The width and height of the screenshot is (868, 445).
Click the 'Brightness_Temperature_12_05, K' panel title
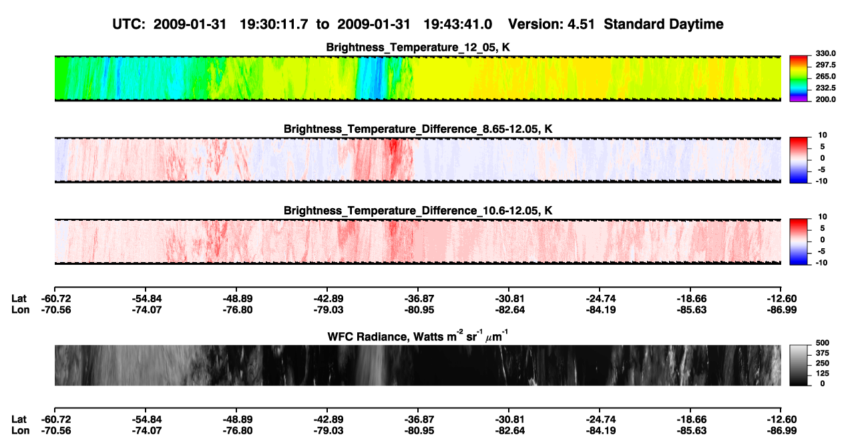click(x=418, y=47)
